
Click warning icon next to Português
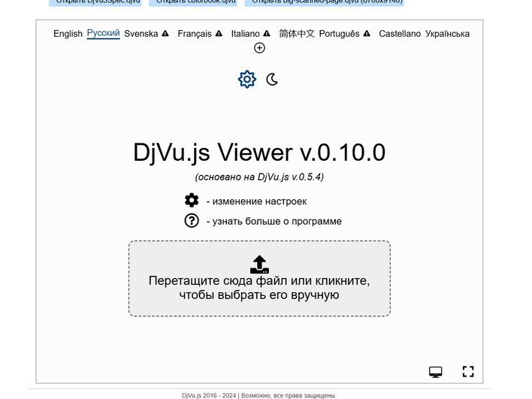pos(367,34)
